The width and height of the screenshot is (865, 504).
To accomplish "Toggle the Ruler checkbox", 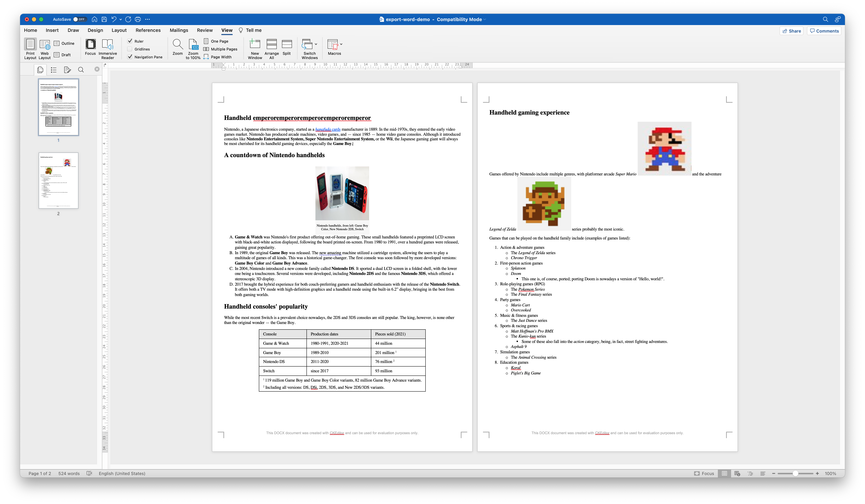I will (130, 41).
